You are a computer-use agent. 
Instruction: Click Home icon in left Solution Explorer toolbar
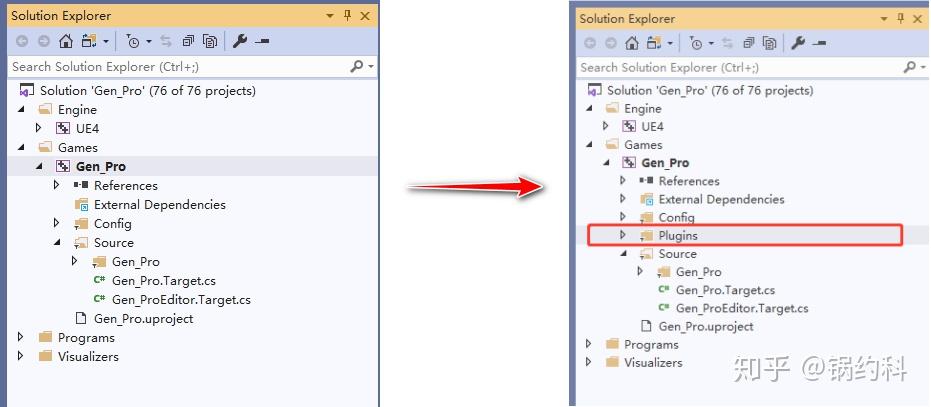pyautogui.click(x=66, y=42)
